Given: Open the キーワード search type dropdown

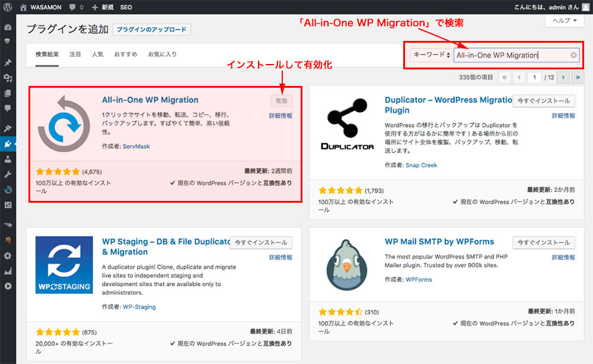Looking at the screenshot, I should (x=431, y=55).
